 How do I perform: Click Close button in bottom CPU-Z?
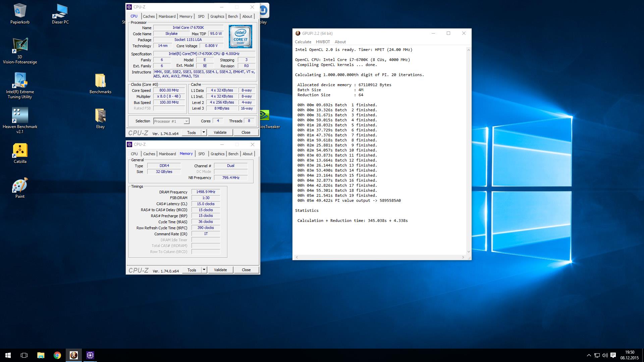(246, 270)
